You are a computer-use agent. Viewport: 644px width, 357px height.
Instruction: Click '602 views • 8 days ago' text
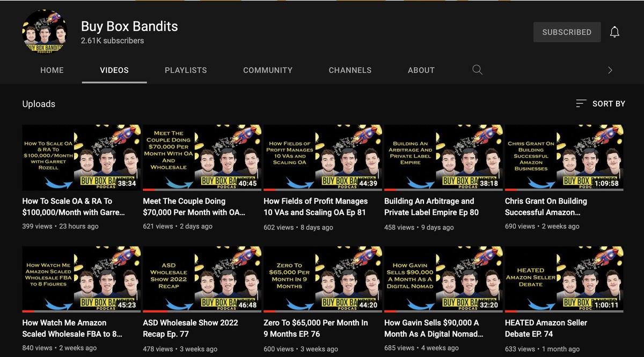point(298,227)
